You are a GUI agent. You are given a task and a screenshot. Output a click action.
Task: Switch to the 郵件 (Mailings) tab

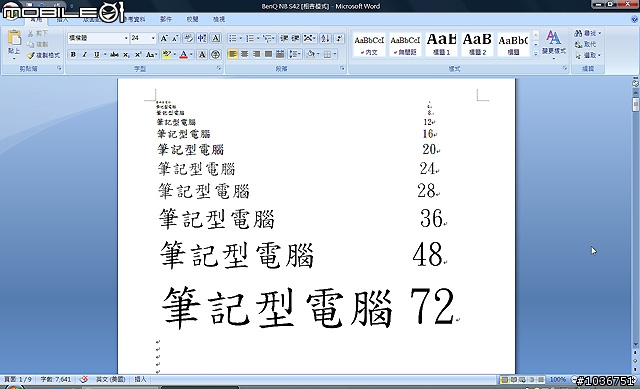coord(166,19)
